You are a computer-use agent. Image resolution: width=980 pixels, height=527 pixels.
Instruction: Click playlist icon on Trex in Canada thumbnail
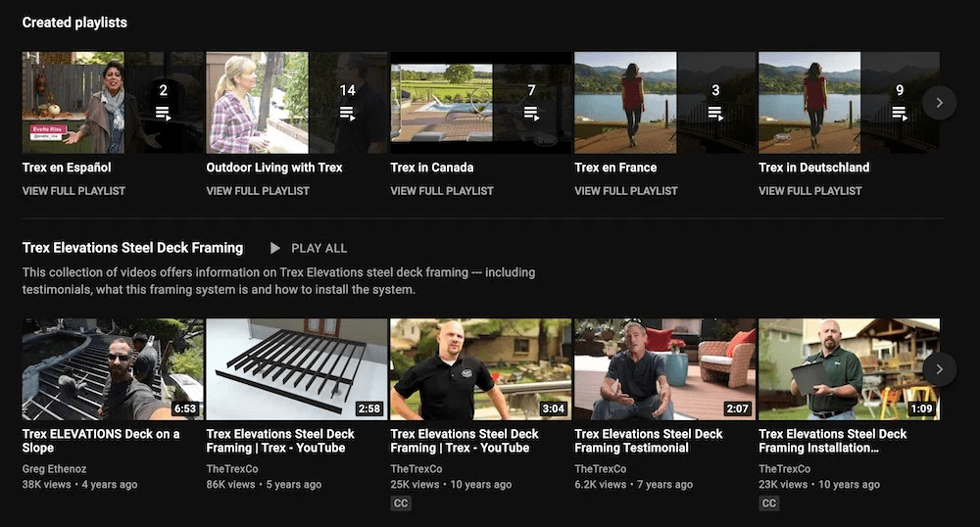click(531, 113)
